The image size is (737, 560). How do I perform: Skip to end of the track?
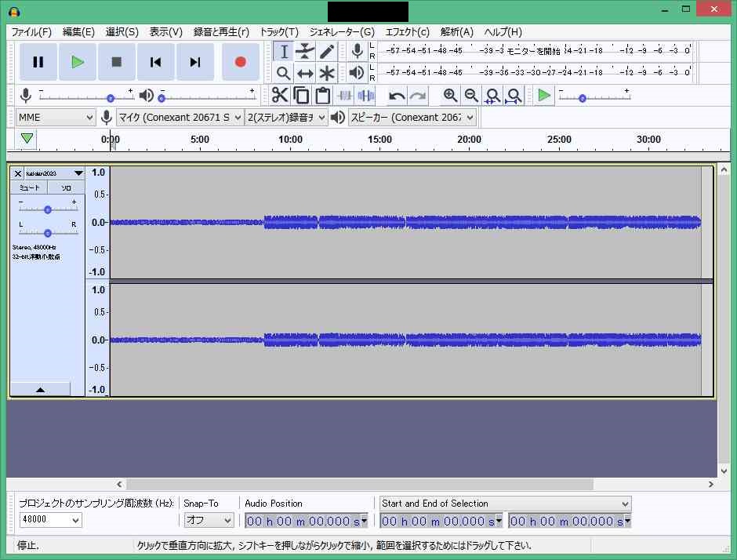pyautogui.click(x=195, y=62)
